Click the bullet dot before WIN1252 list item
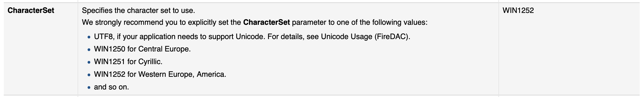This screenshot has height=97, width=644. (89, 75)
